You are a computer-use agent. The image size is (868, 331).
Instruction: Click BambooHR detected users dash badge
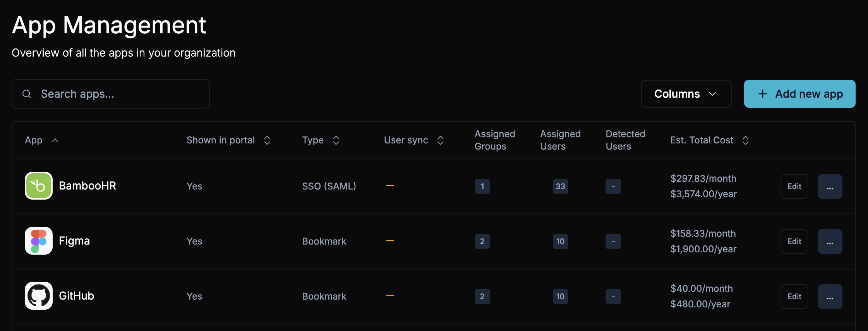point(613,186)
